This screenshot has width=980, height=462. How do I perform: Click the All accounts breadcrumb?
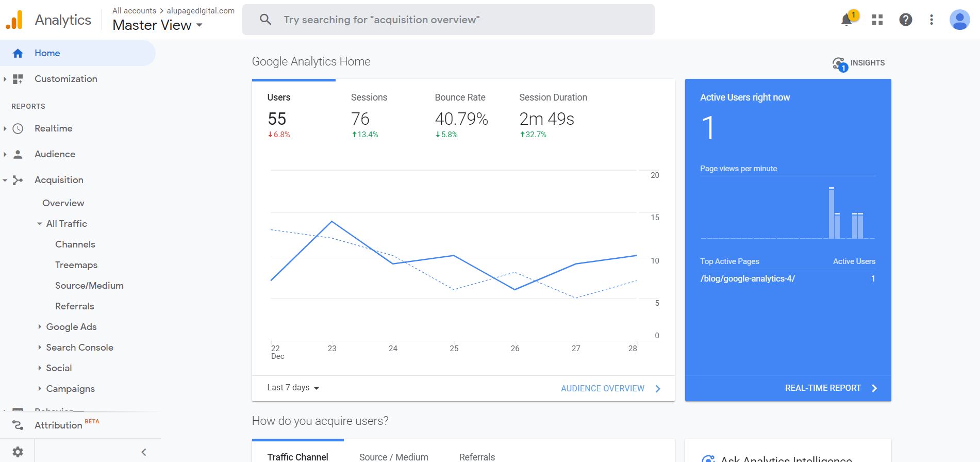coord(134,10)
